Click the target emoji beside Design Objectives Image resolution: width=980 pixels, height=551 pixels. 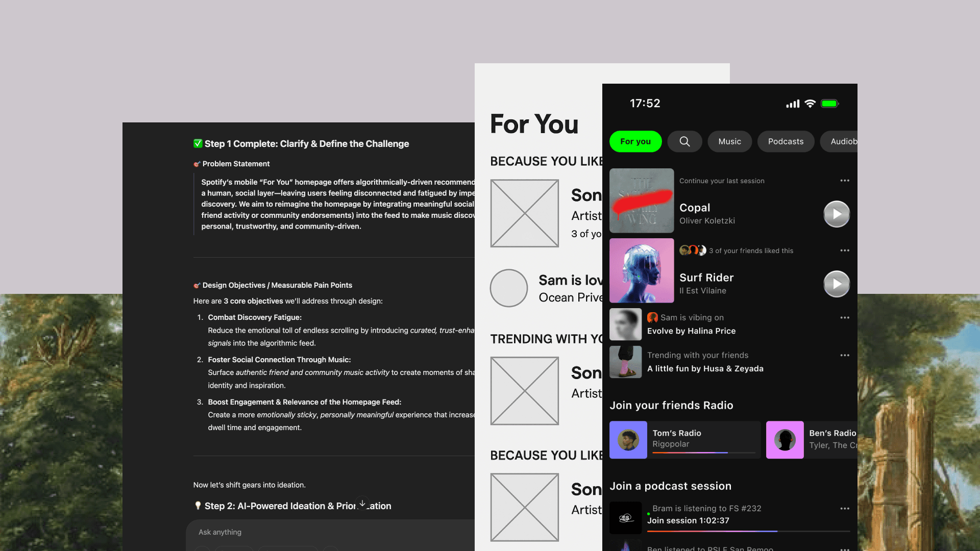[197, 285]
